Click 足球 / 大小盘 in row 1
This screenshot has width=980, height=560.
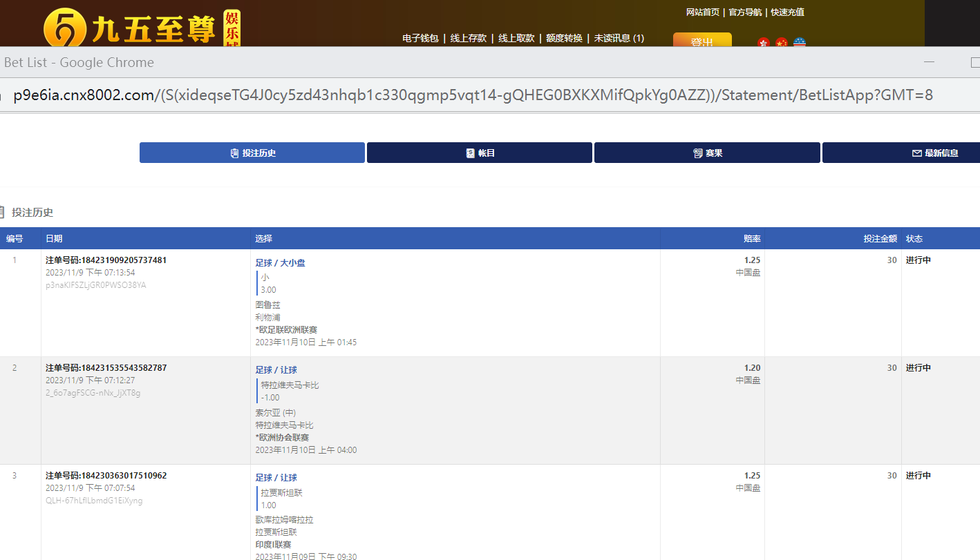pos(280,263)
